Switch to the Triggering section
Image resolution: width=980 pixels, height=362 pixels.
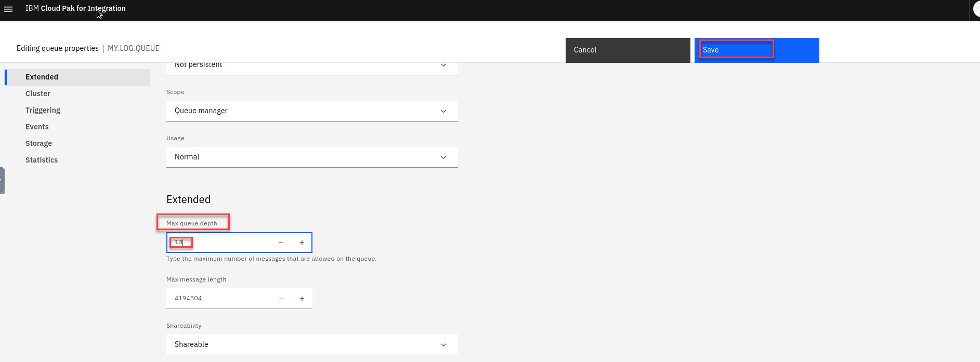click(43, 110)
